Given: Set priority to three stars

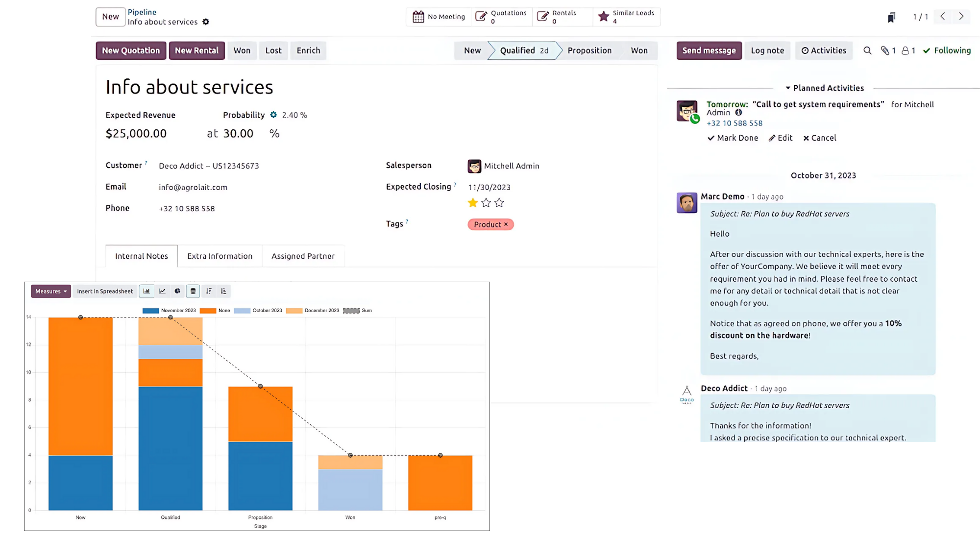Looking at the screenshot, I should [x=499, y=203].
